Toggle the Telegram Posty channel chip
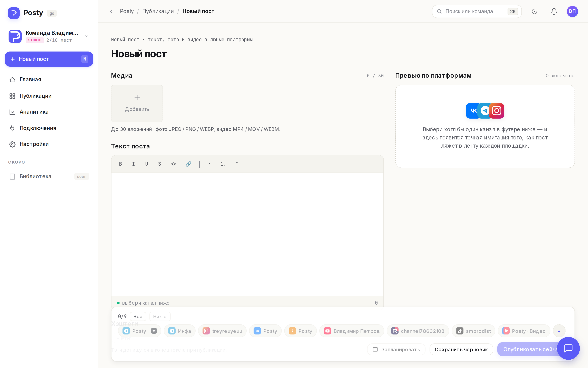 [139, 331]
